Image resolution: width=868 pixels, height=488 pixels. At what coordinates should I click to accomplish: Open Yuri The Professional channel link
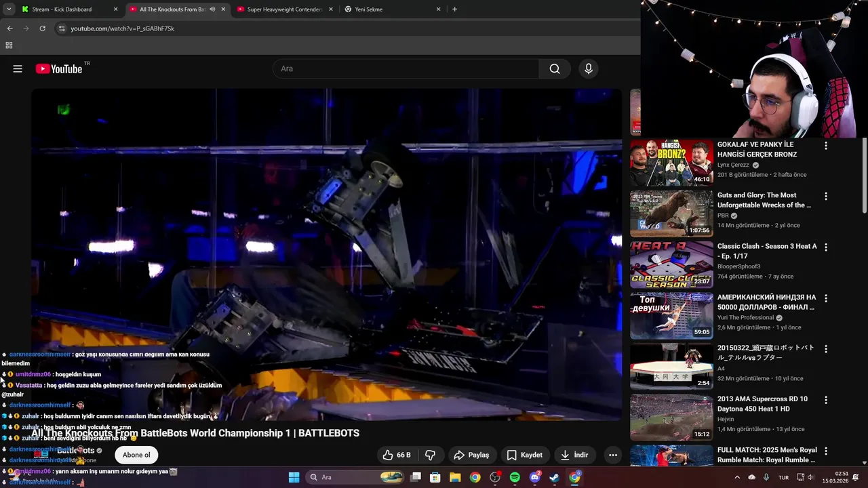pyautogui.click(x=745, y=317)
